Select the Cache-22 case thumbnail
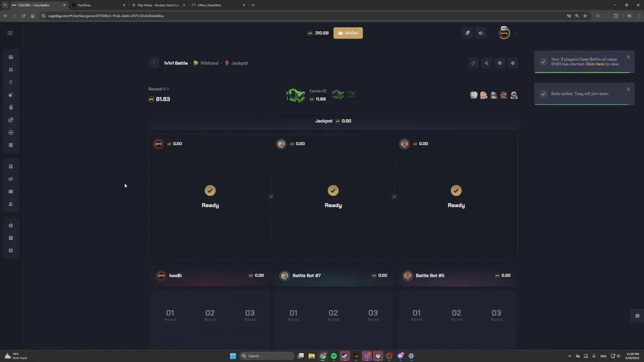Image resolution: width=644 pixels, height=362 pixels. point(296,95)
